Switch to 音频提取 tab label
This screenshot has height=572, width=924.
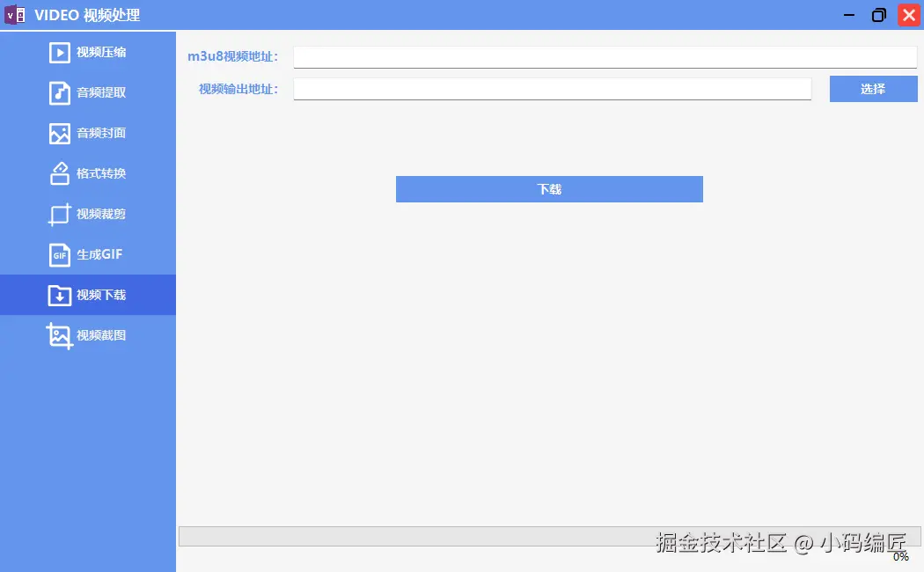click(101, 92)
